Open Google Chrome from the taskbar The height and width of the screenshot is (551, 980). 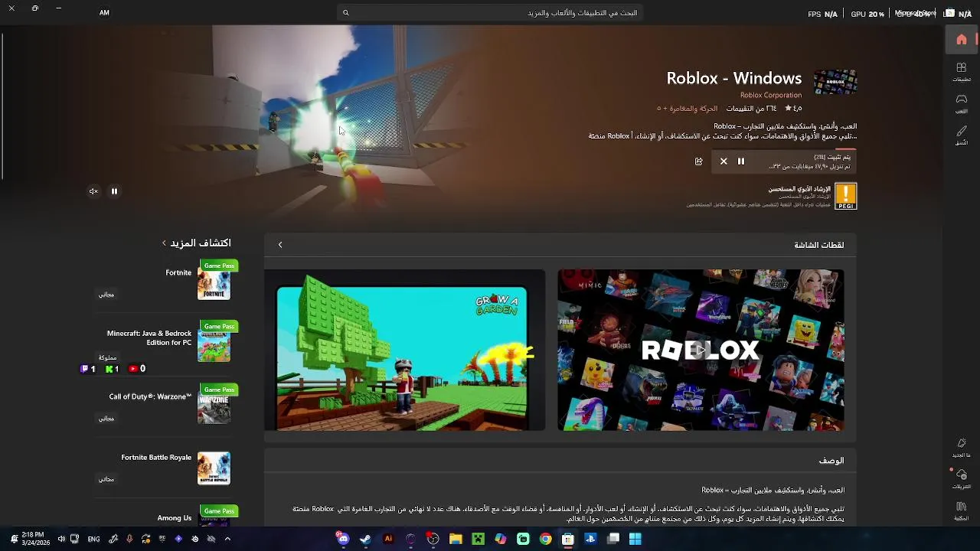pos(545,539)
